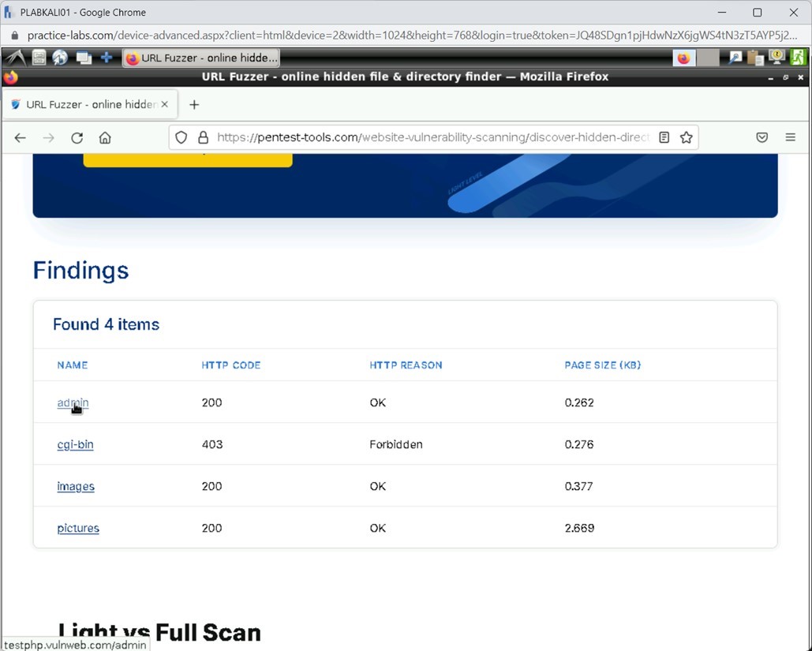Open the Firefox application menu

791,137
